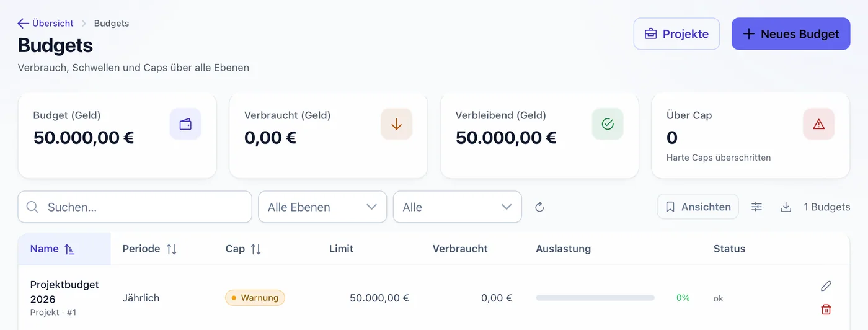Open the Alle Ebenen dropdown
This screenshot has width=868, height=330.
[322, 207]
